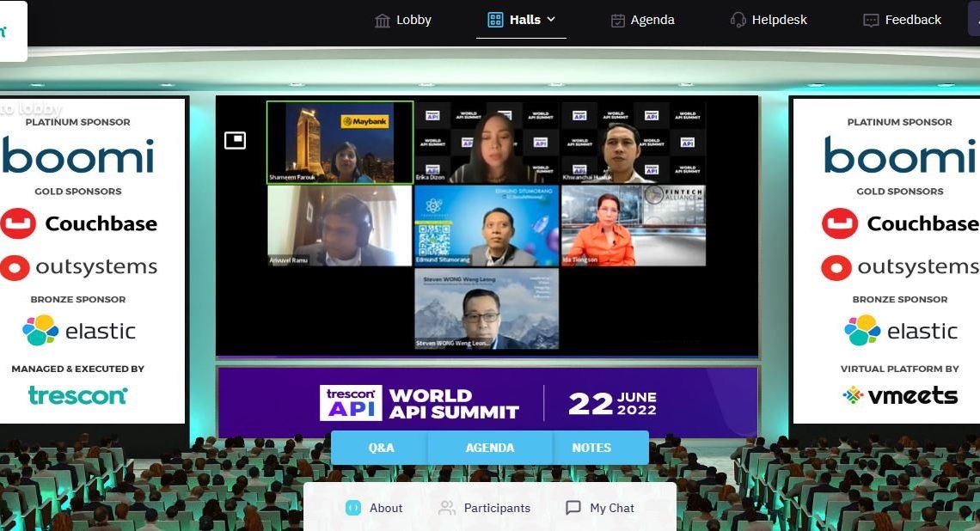
Task: Click the boomi logo on right sponsor board
Action: coord(900,156)
